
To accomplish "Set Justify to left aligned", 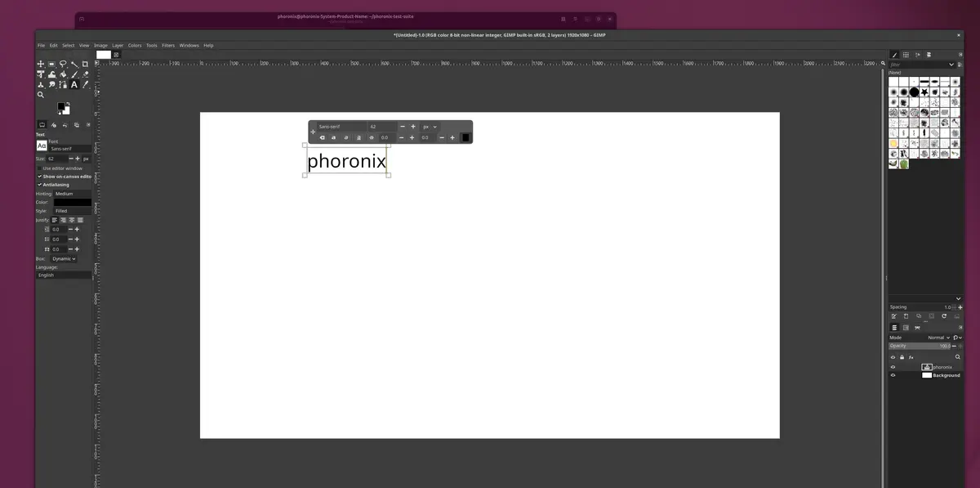I will click(55, 220).
